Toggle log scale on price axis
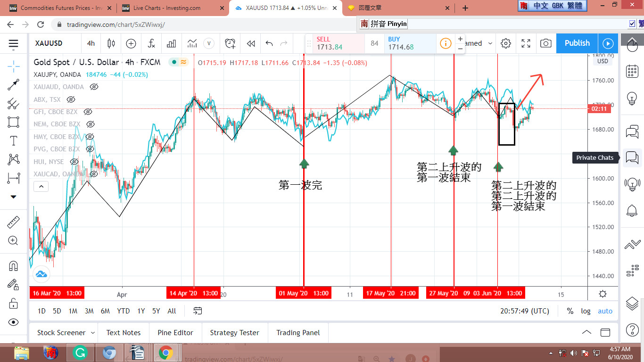 point(586,311)
